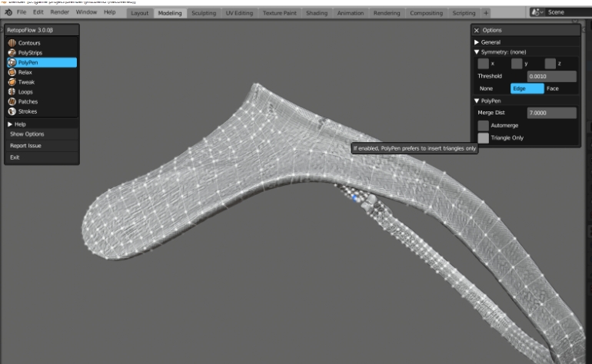The image size is (592, 364).
Task: Select the PolyStrips tool icon
Action: pos(12,52)
